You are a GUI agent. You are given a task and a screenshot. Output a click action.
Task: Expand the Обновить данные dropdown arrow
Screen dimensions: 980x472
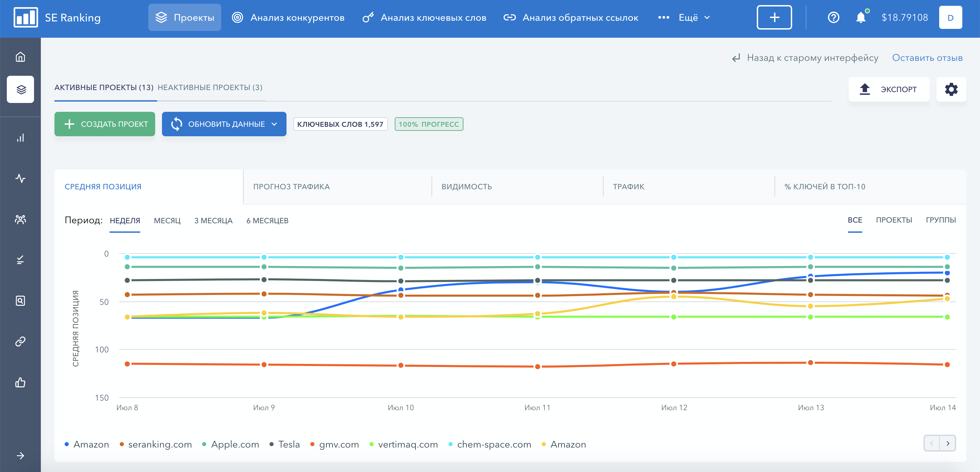tap(274, 124)
